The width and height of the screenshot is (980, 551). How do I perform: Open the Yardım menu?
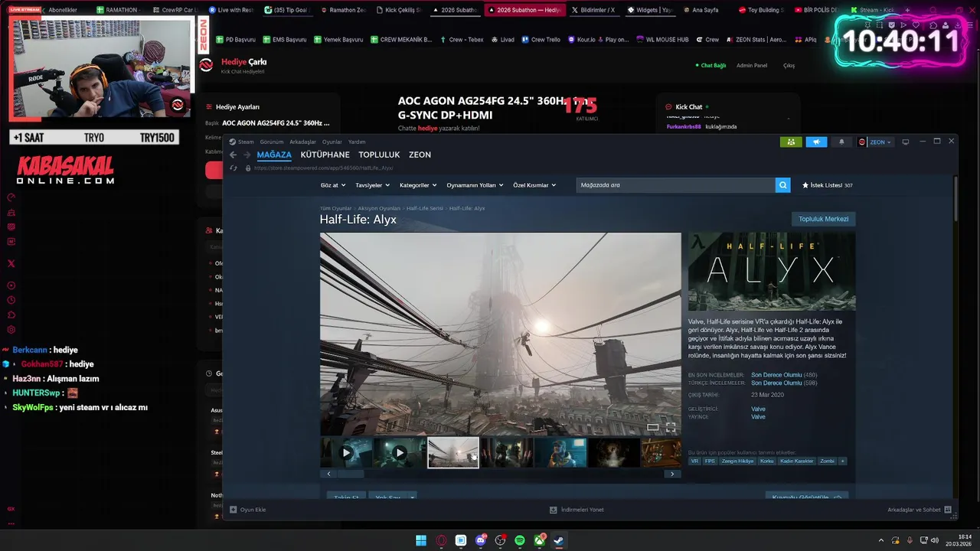pos(357,142)
